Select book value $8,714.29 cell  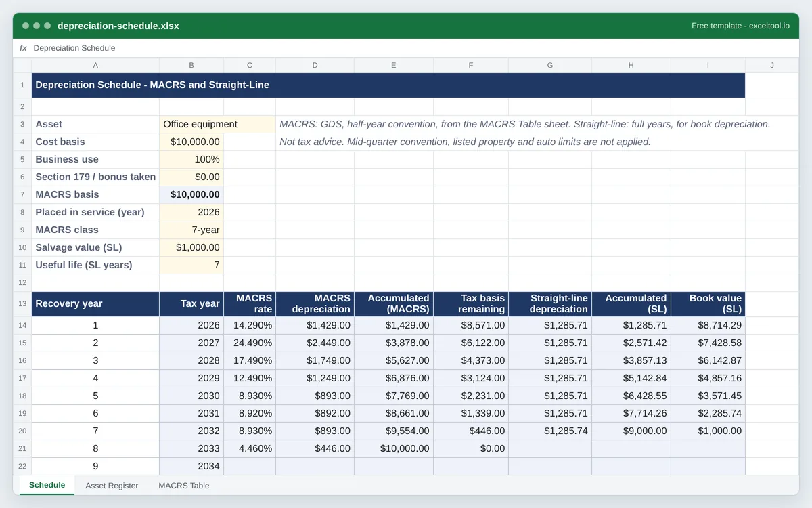[708, 325]
